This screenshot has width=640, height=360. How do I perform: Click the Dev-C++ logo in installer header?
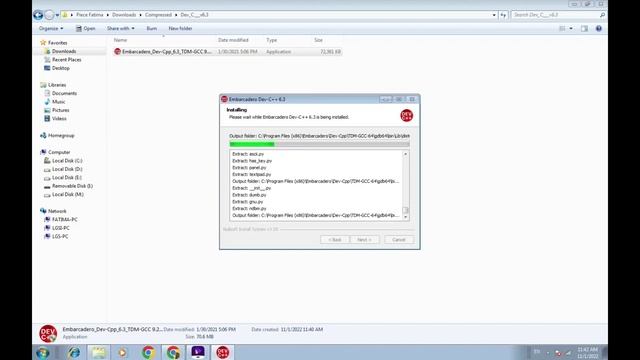[x=407, y=116]
